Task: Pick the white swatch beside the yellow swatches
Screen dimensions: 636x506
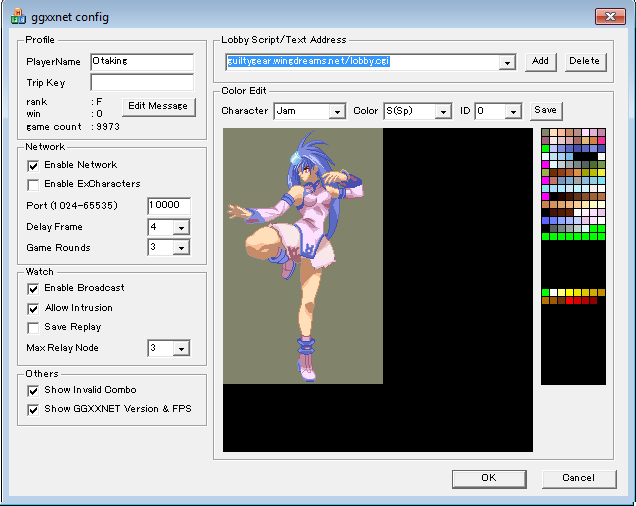Action: (x=554, y=293)
